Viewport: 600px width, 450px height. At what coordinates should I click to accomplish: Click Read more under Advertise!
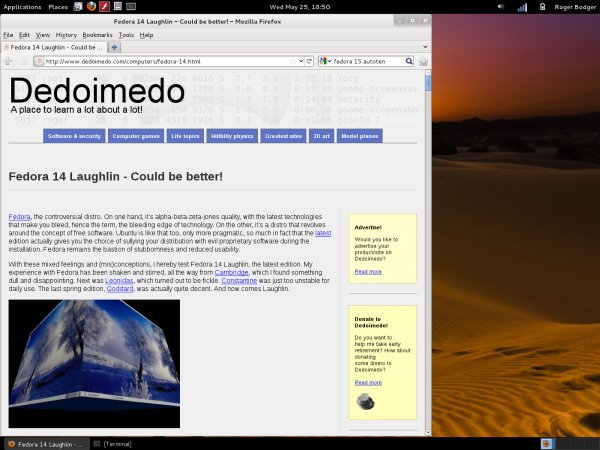coord(368,272)
